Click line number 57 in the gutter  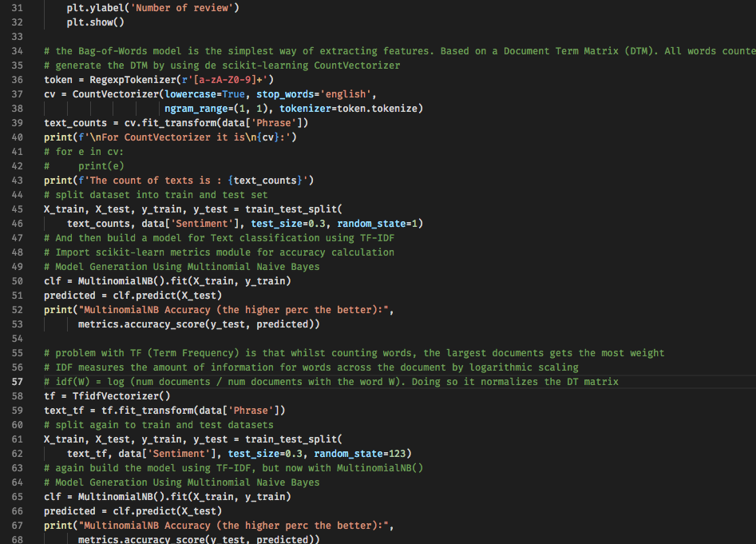pos(18,382)
